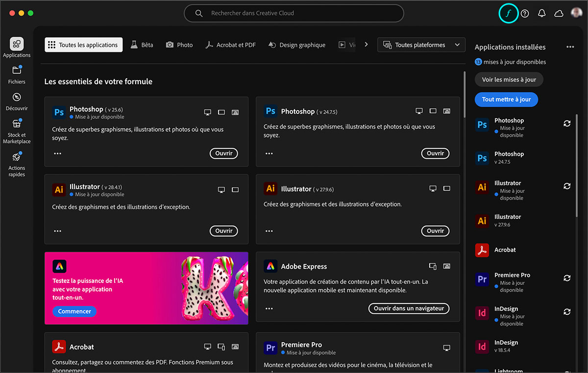Click the Adobe Fonts icon at top right
This screenshot has height=373, width=588.
click(x=508, y=13)
